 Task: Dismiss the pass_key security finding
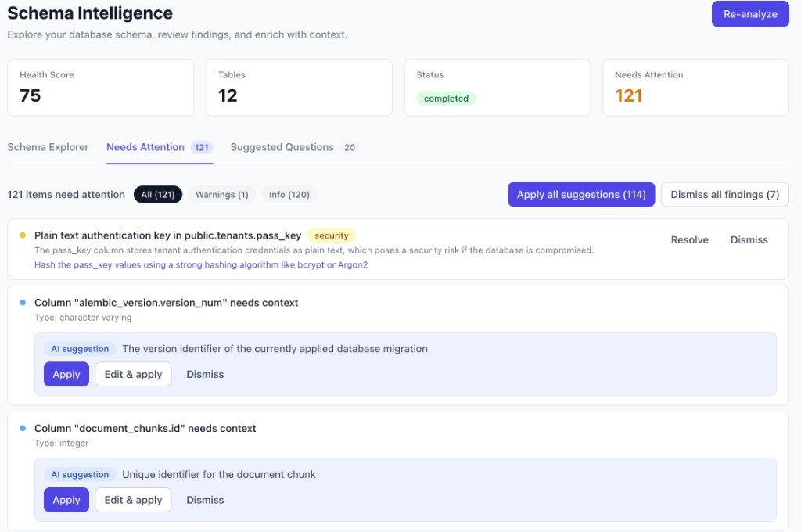pyautogui.click(x=749, y=240)
